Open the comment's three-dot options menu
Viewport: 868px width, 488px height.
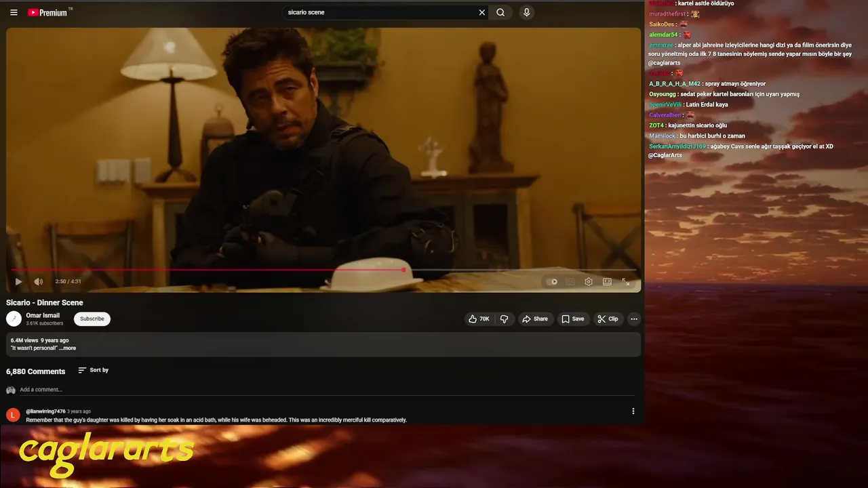point(633,411)
